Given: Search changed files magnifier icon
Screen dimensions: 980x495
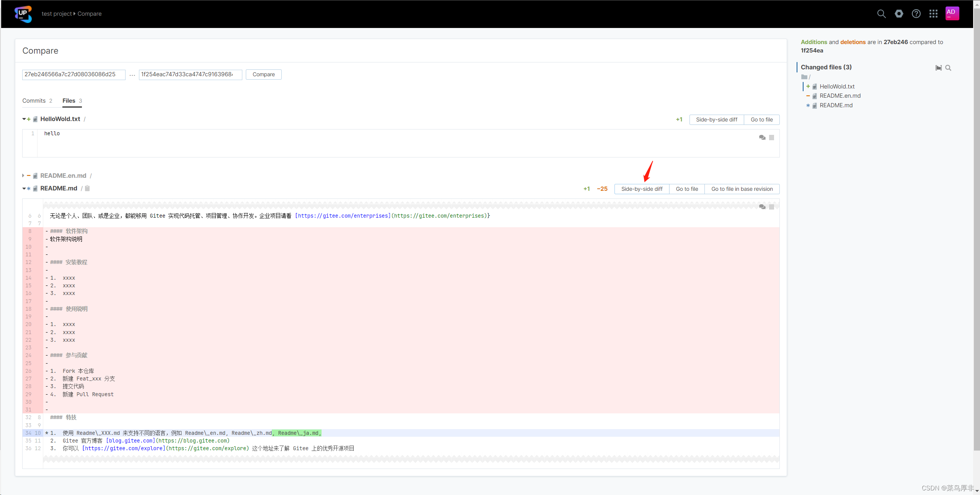Looking at the screenshot, I should tap(948, 68).
